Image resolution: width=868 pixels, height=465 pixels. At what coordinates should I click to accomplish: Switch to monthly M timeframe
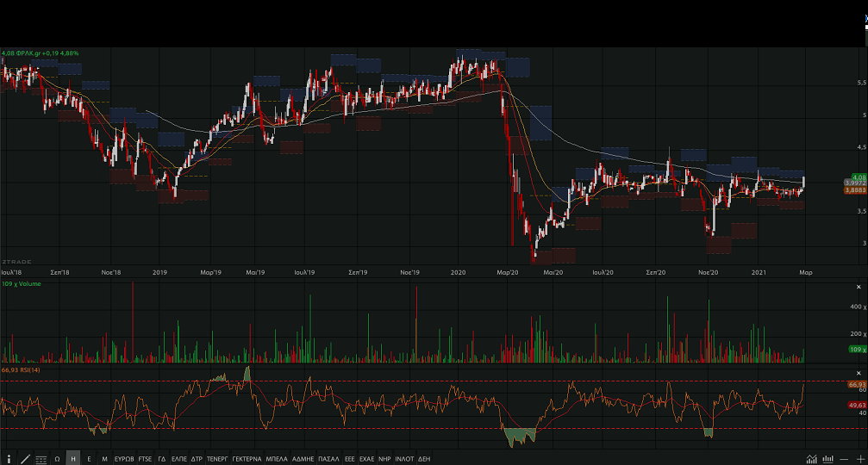(104, 459)
